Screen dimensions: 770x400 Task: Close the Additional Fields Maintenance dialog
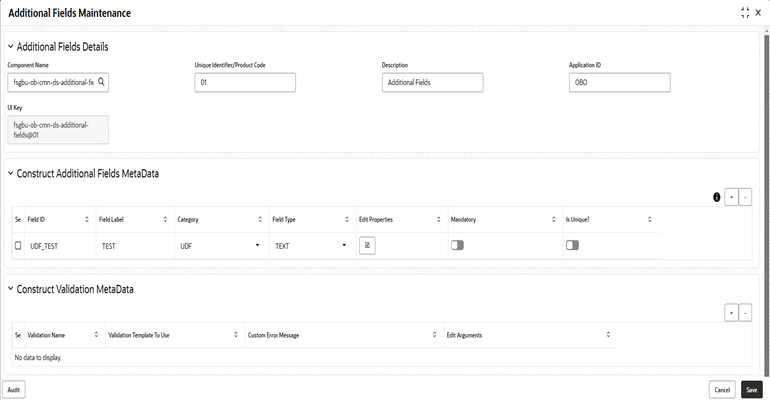click(x=758, y=13)
